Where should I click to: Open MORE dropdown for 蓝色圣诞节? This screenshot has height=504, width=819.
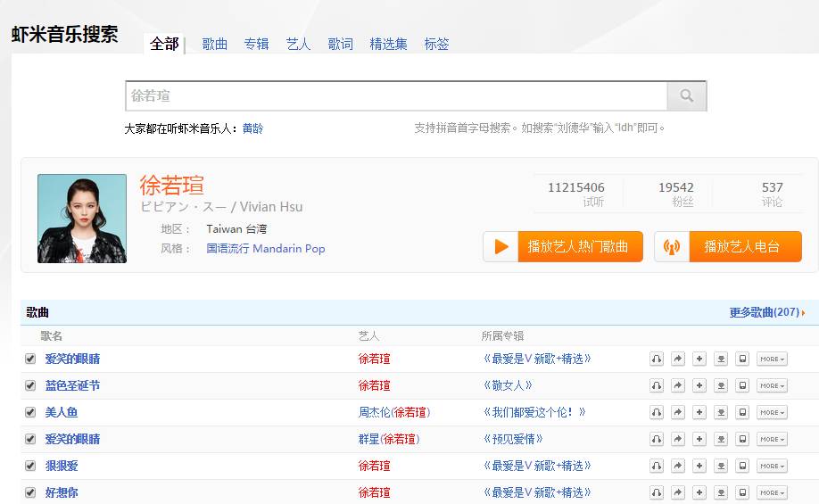coord(772,386)
